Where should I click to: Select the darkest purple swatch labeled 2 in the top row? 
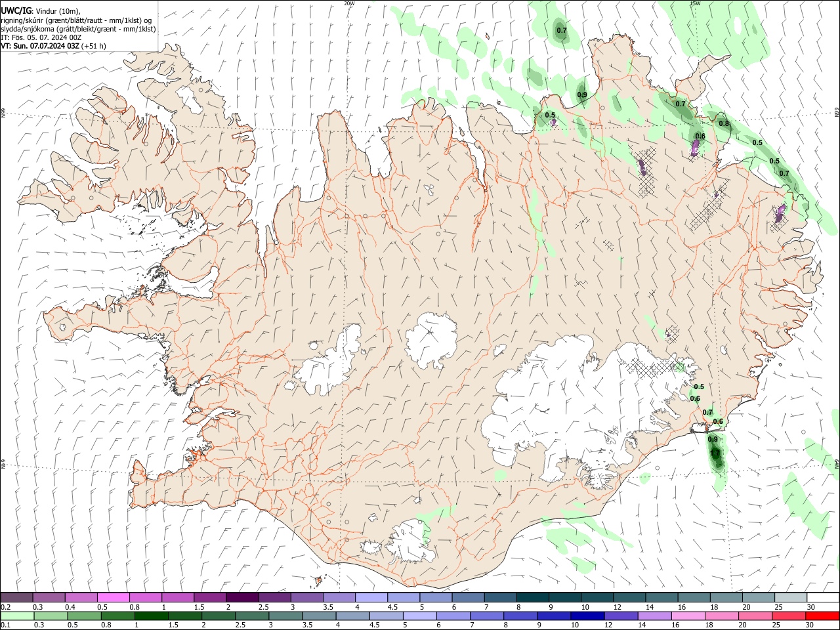pos(242,597)
